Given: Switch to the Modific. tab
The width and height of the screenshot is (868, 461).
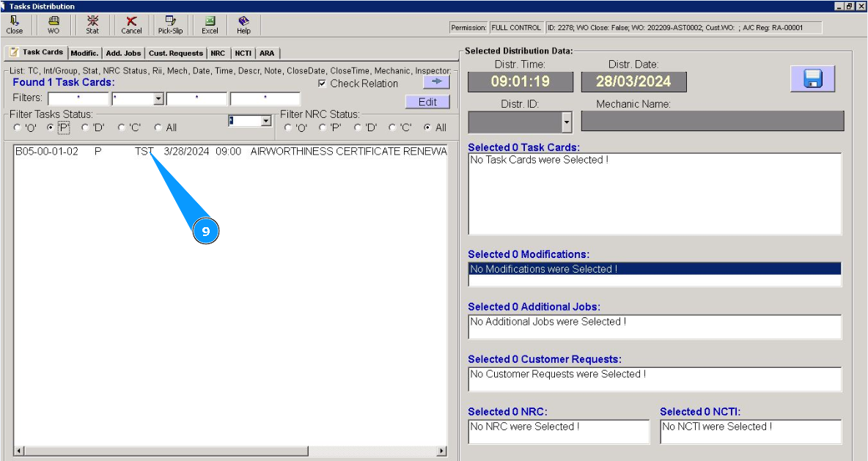Looking at the screenshot, I should tap(85, 53).
